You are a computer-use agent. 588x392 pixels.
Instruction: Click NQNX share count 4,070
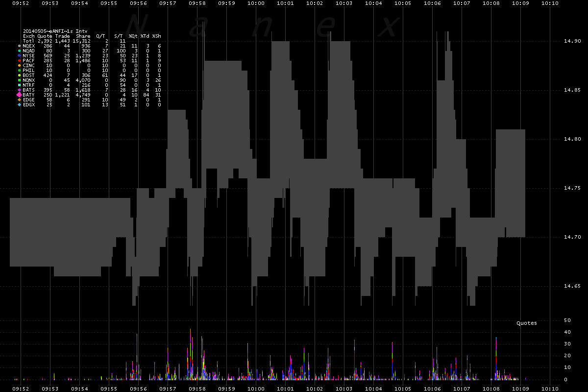coord(83,80)
